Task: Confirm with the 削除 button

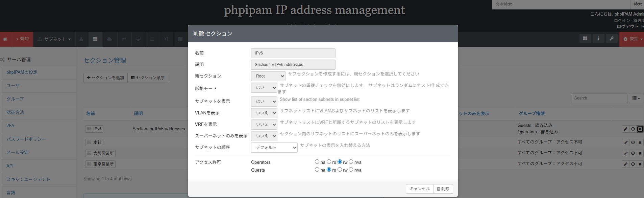Action: pyautogui.click(x=443, y=189)
